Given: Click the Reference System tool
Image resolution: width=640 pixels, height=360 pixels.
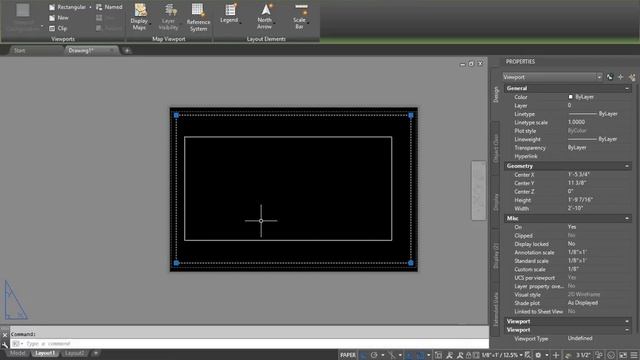Looking at the screenshot, I should pos(198,17).
